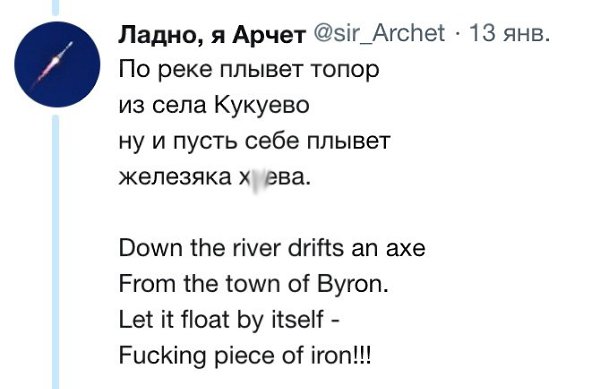Click the word железяка in the tweet
The image size is (600, 389).
(x=175, y=177)
